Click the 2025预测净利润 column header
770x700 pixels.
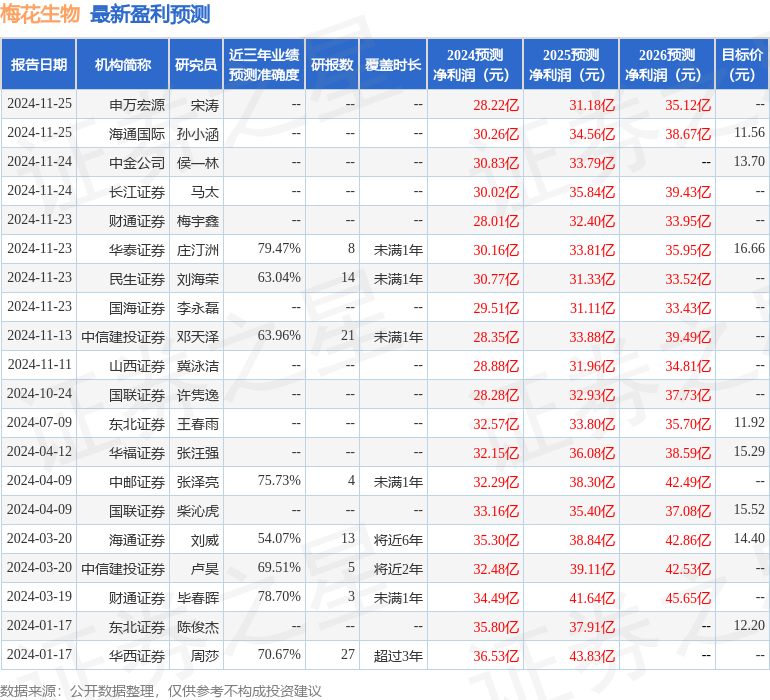click(x=571, y=65)
